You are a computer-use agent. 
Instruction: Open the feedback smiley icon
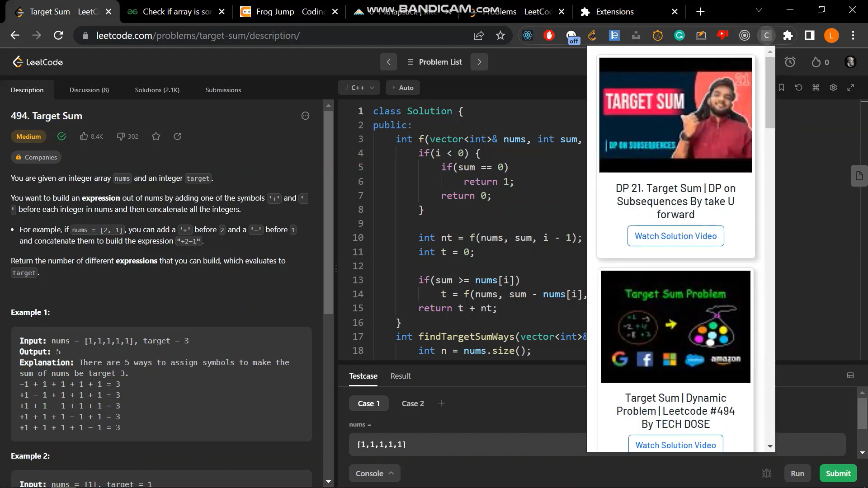[305, 116]
